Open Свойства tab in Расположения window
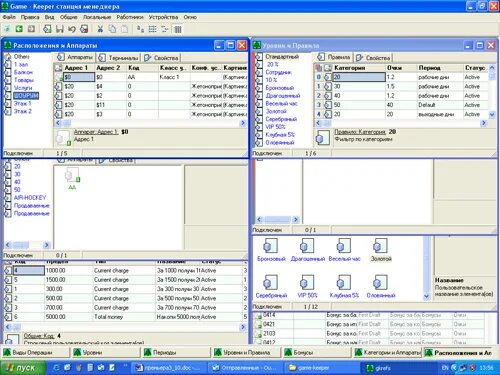 pos(162,58)
